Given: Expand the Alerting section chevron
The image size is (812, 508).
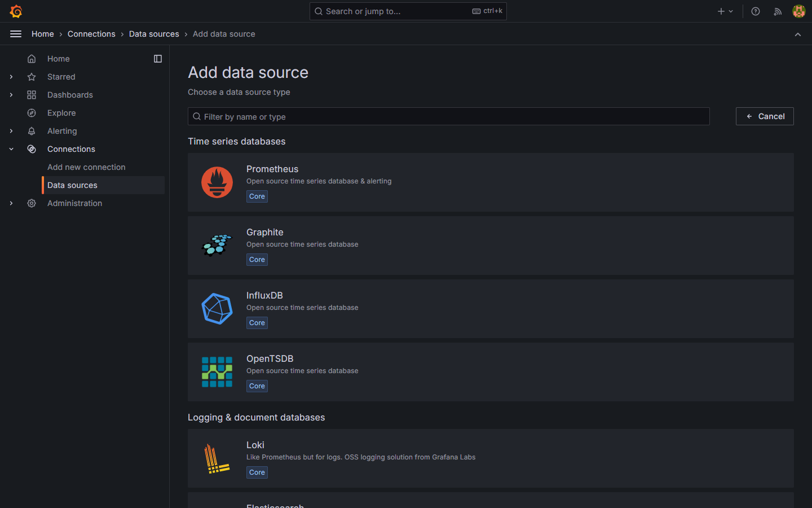Looking at the screenshot, I should coord(11,131).
